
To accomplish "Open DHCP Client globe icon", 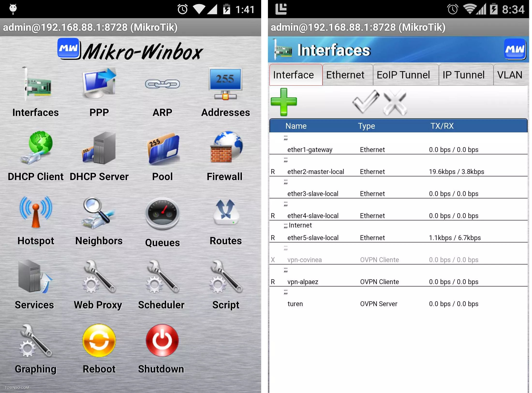I will [x=36, y=148].
